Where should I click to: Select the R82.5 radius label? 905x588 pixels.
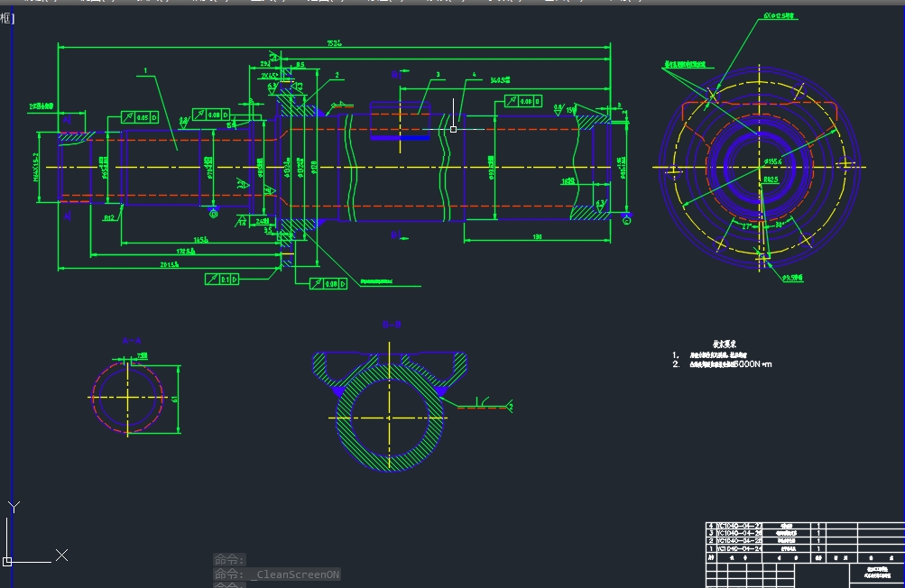coord(771,179)
